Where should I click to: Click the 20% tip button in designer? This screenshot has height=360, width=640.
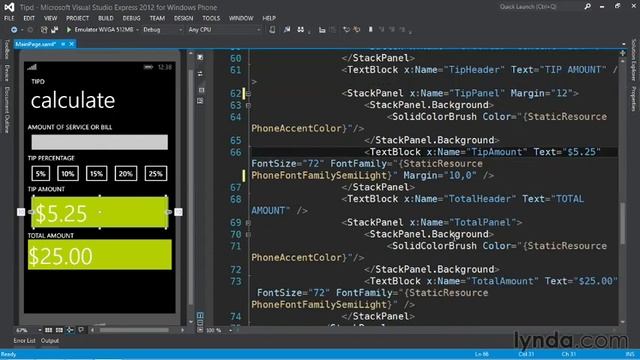pyautogui.click(x=126, y=173)
